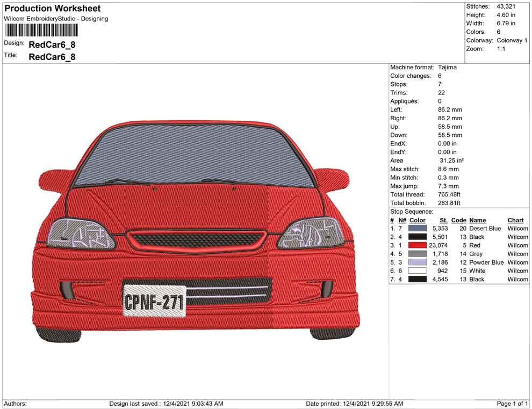The height and width of the screenshot is (409, 532).
Task: Click the Page 1 of 1 label
Action: coord(511,404)
